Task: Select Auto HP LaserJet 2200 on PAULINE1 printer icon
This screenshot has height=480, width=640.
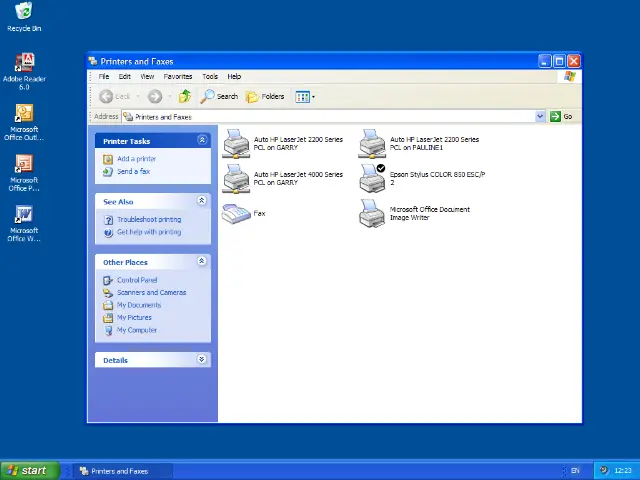Action: tap(372, 144)
